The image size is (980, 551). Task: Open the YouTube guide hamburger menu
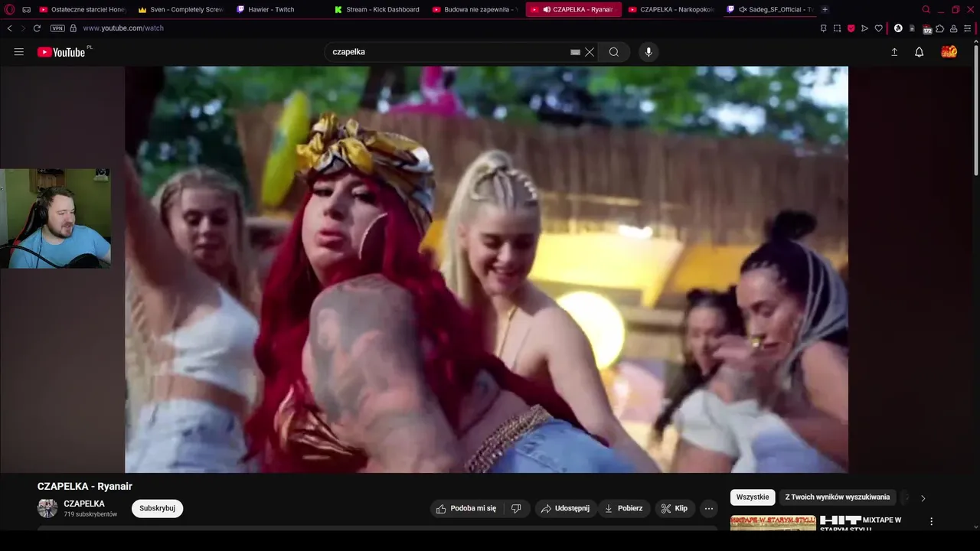[x=19, y=52]
